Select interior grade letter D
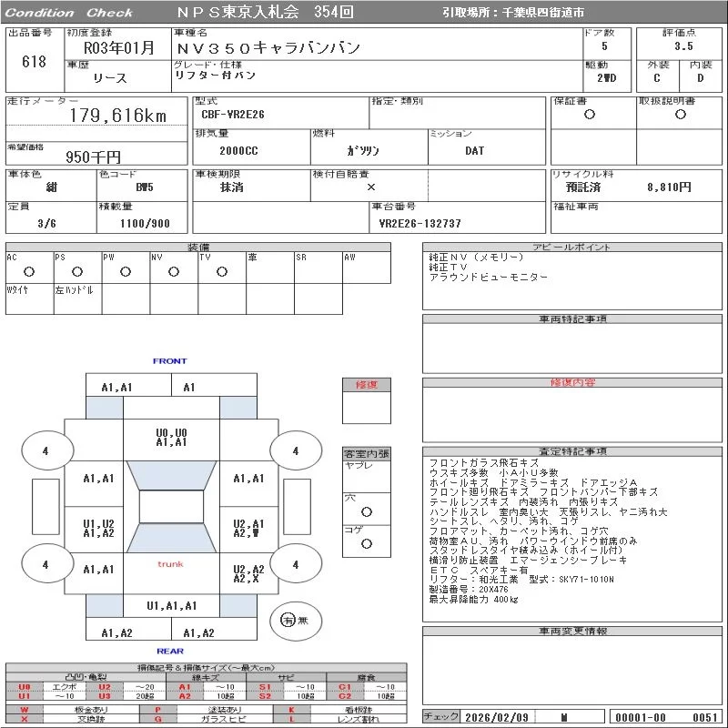Screen dimensions: 728x728 tap(700, 78)
